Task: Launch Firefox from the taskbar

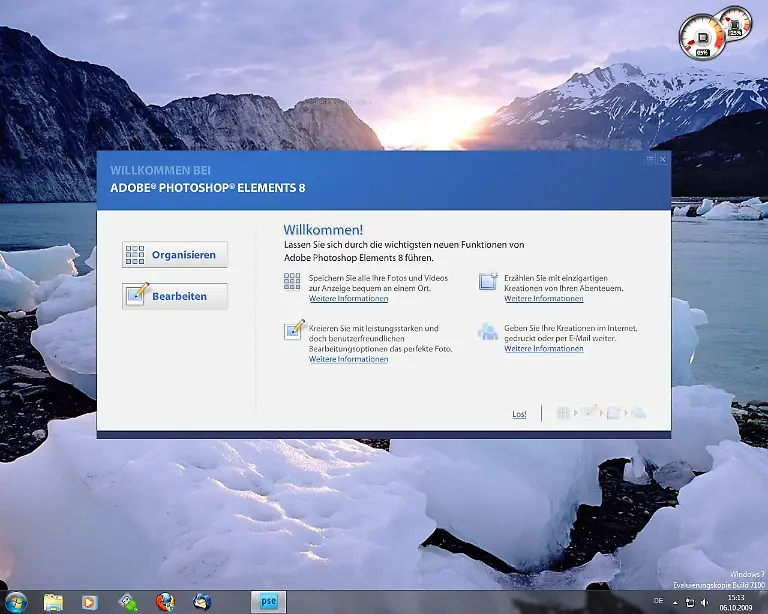Action: tap(165, 601)
